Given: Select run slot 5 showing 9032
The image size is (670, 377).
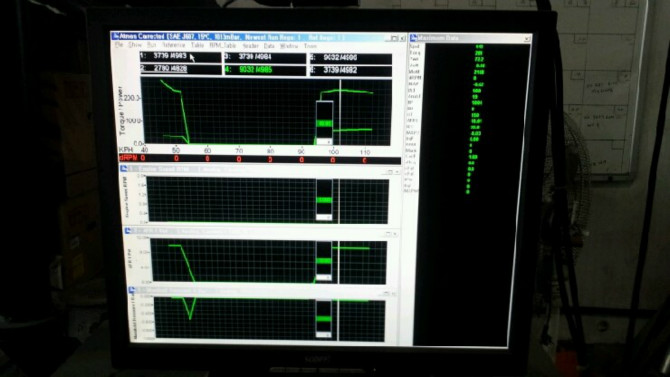Looking at the screenshot, I should 350,58.
